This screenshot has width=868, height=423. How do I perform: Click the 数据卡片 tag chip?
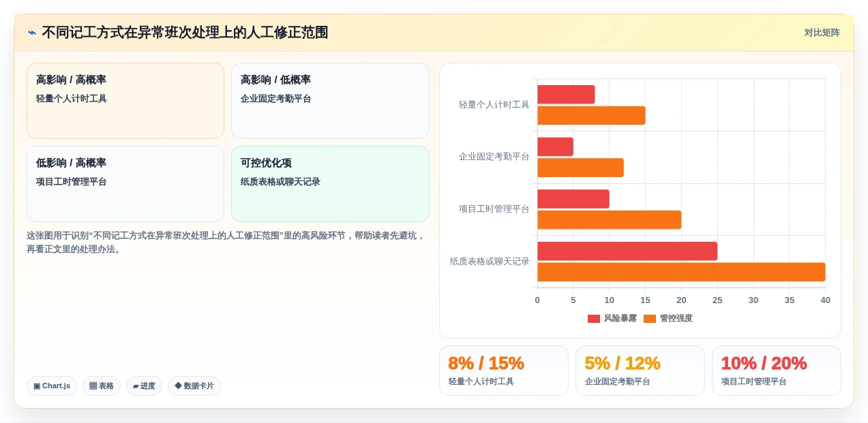[x=194, y=386]
